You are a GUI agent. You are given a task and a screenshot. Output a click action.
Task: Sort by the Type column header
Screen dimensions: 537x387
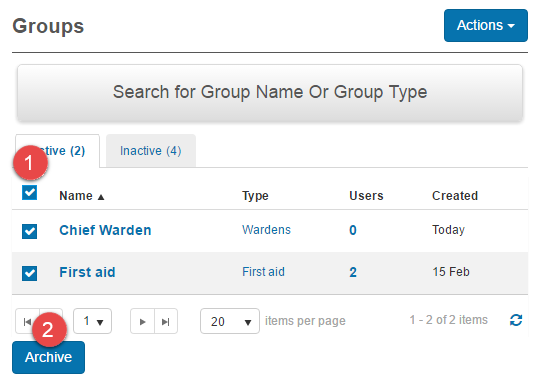pyautogui.click(x=255, y=196)
